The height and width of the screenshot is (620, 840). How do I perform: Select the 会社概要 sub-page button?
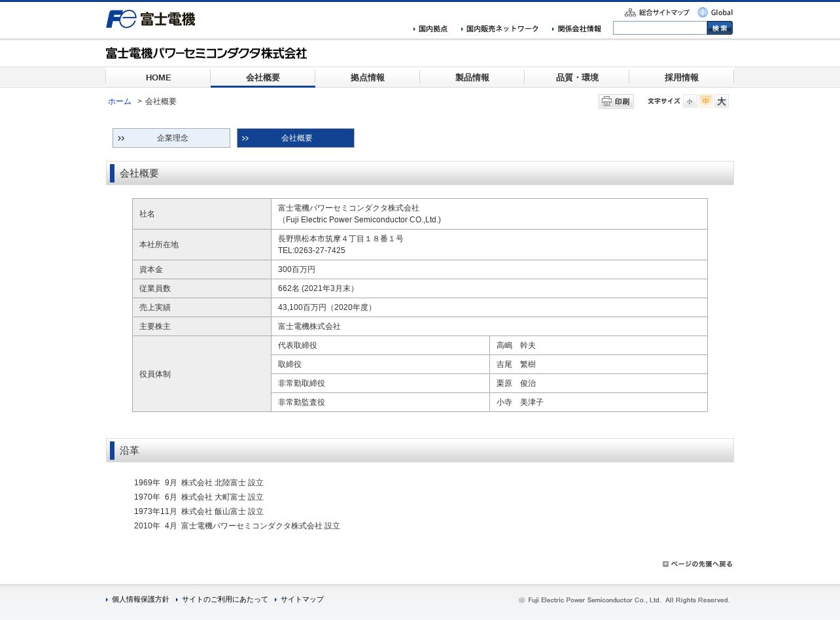click(x=296, y=138)
